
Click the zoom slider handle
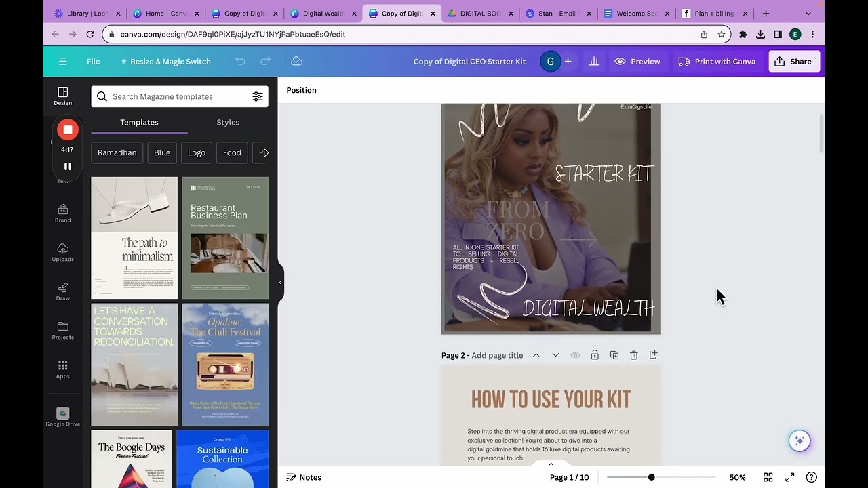coord(651,478)
